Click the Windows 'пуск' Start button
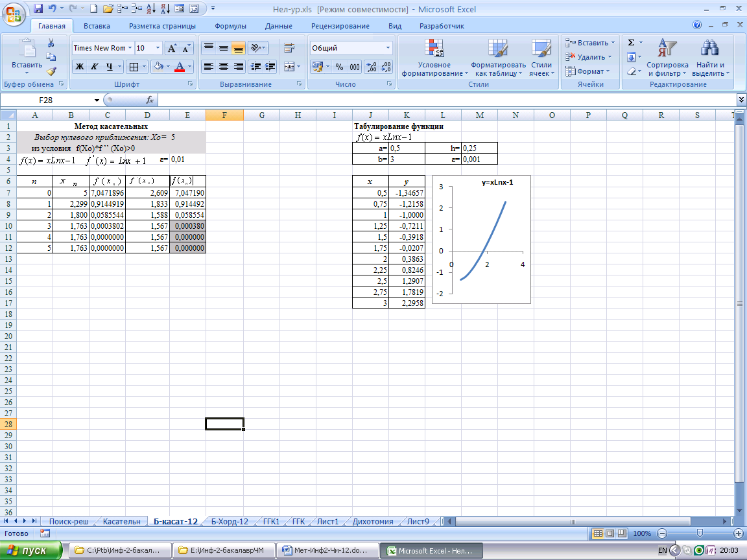This screenshot has width=747, height=560. tap(31, 550)
